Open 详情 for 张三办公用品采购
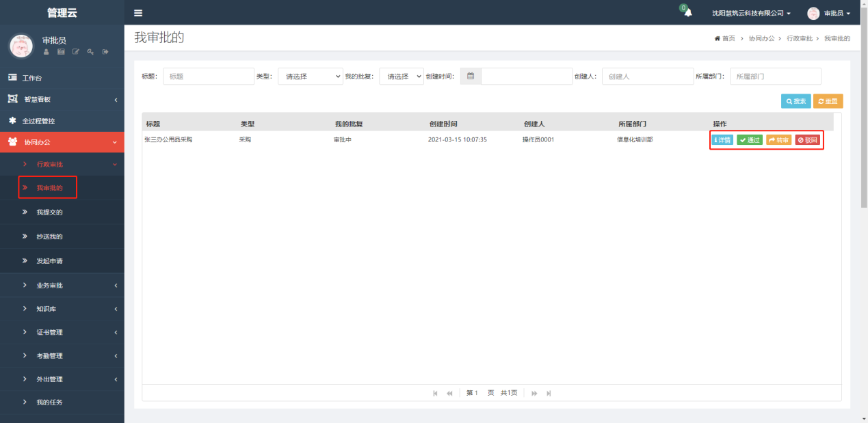This screenshot has height=423, width=868. (722, 140)
